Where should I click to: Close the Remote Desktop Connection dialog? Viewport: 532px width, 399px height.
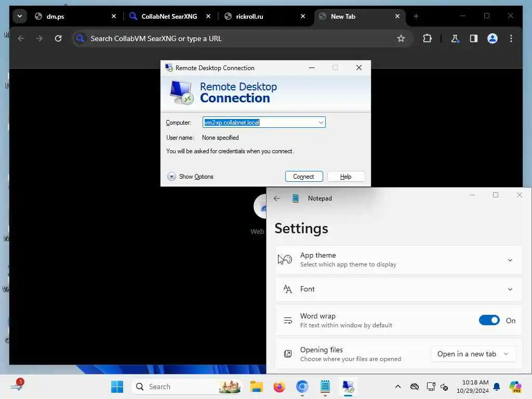[x=359, y=68]
